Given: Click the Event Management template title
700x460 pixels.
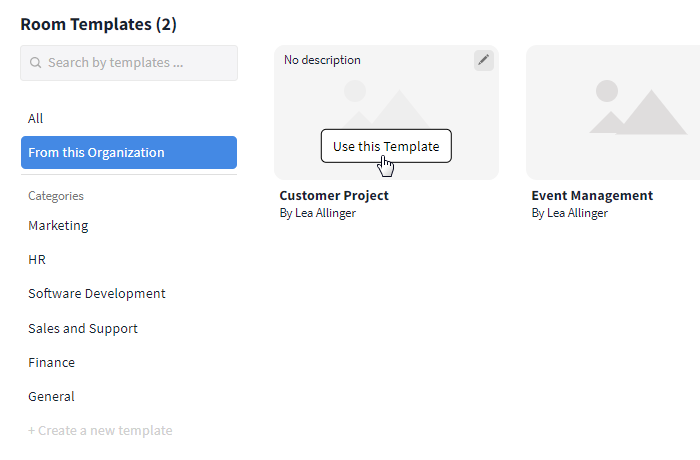Looking at the screenshot, I should click(x=592, y=195).
